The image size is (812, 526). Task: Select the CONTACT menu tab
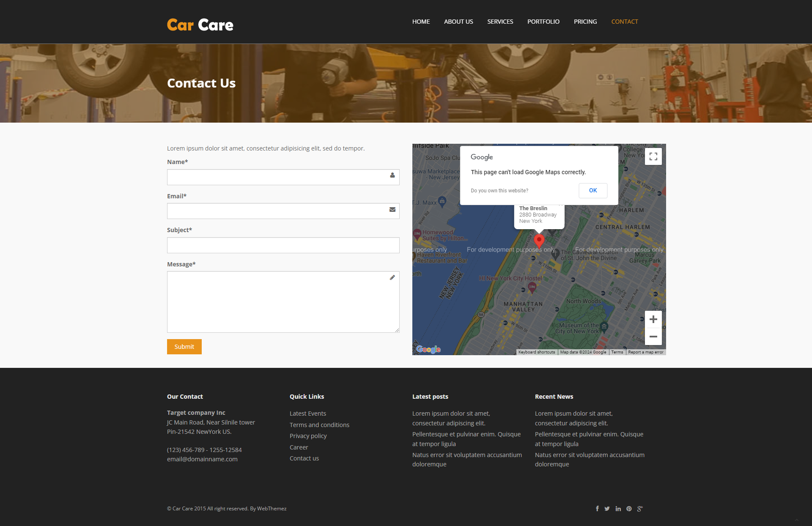click(625, 21)
